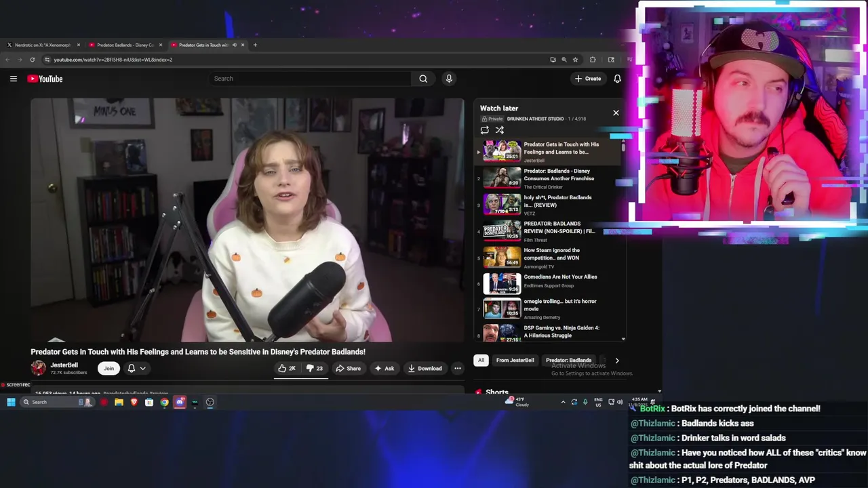Click install/cast icon in address bar
The width and height of the screenshot is (868, 488).
point(553,60)
